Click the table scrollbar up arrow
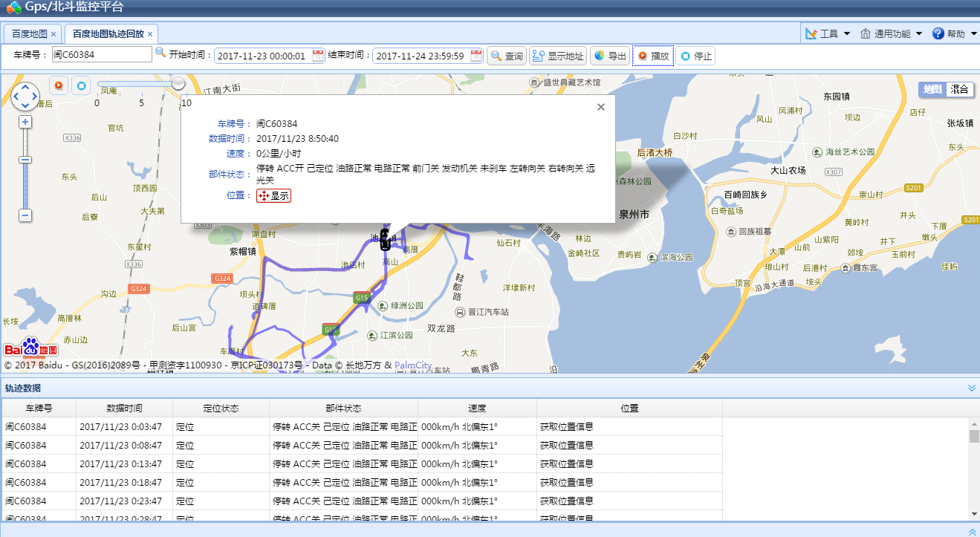The height and width of the screenshot is (537, 980). click(x=974, y=423)
